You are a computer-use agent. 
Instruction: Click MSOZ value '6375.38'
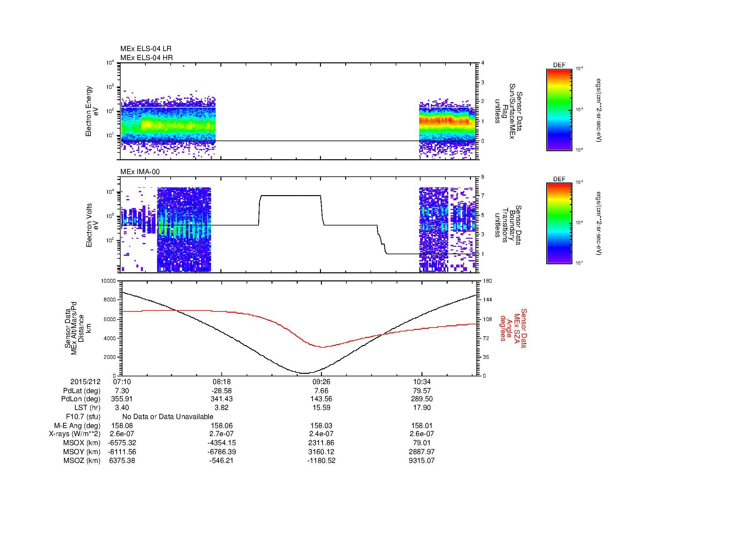coord(122,461)
